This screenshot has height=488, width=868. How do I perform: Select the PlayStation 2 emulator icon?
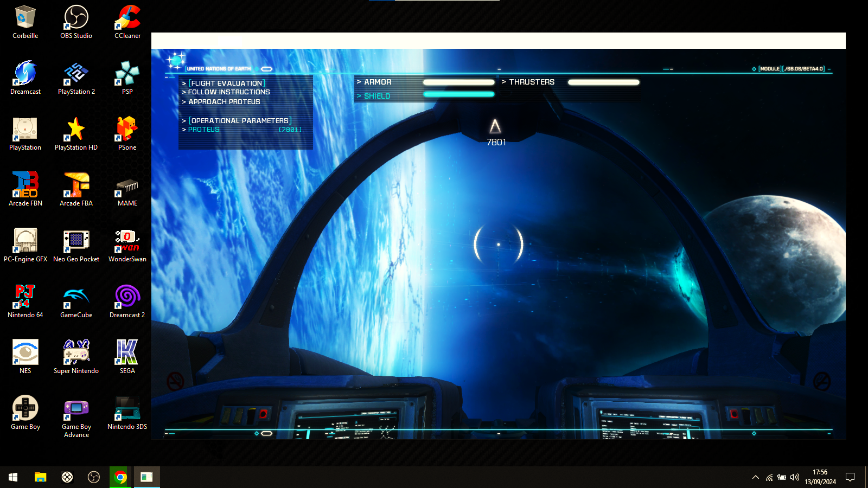click(76, 78)
